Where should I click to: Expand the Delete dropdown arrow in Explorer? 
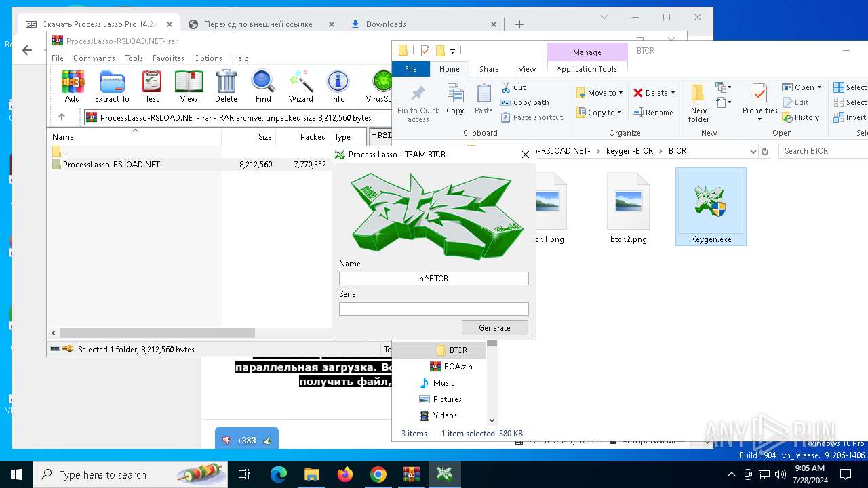pos(673,93)
